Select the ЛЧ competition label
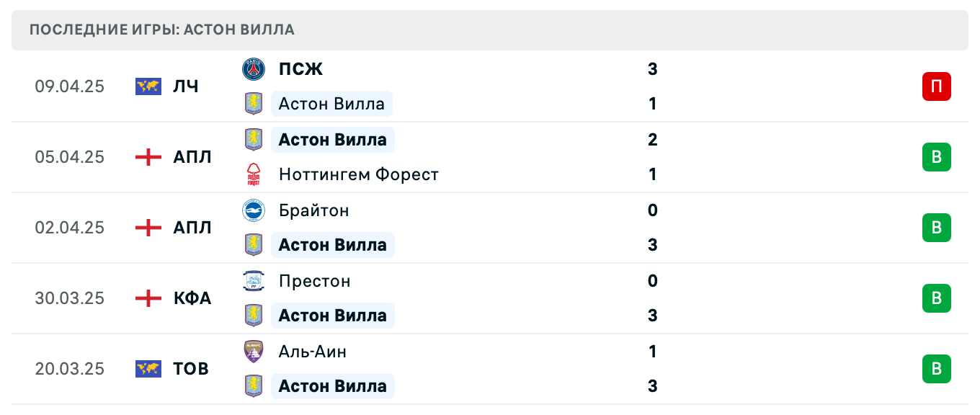The width and height of the screenshot is (980, 415). point(186,86)
